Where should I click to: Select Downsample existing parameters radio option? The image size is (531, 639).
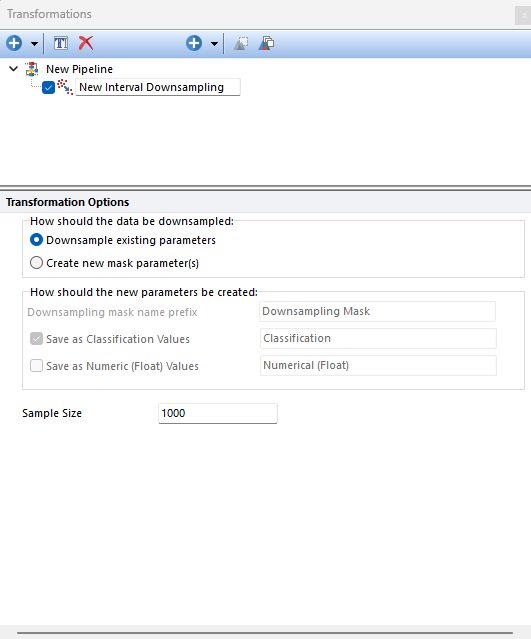pyautogui.click(x=36, y=240)
